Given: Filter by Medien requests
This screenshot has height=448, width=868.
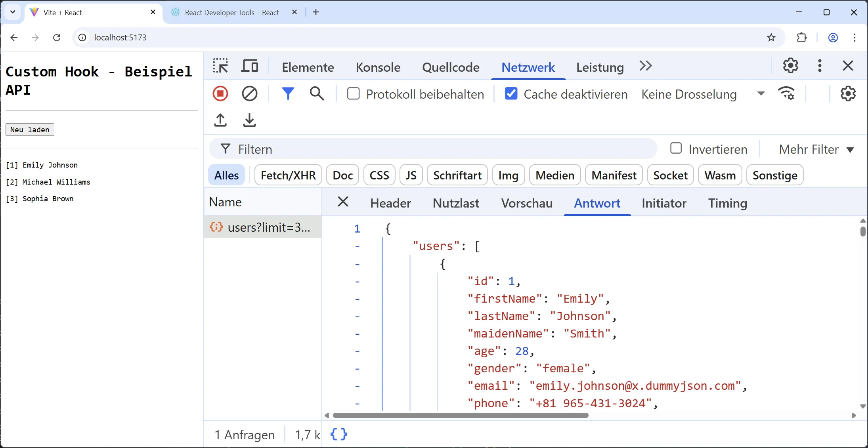Looking at the screenshot, I should (555, 175).
